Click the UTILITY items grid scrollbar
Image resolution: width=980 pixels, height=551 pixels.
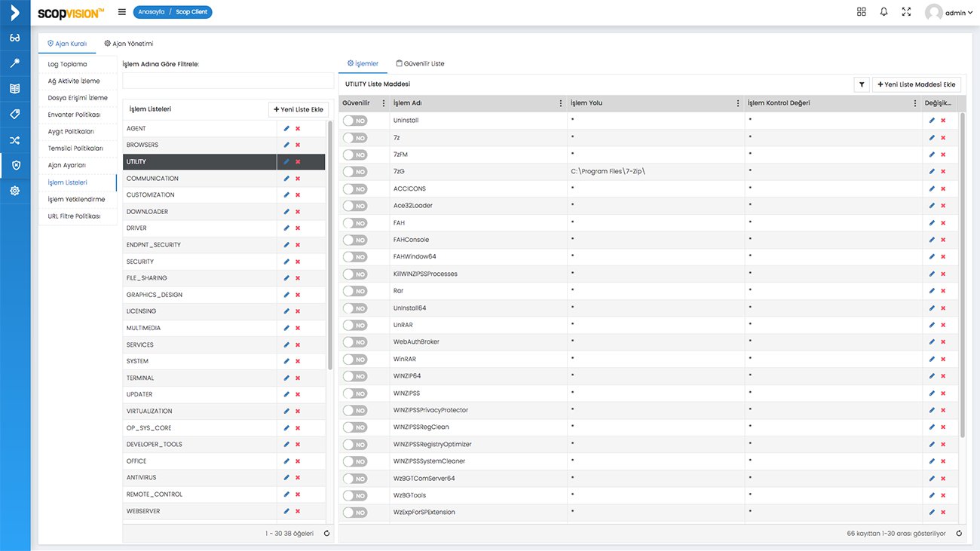(963, 275)
